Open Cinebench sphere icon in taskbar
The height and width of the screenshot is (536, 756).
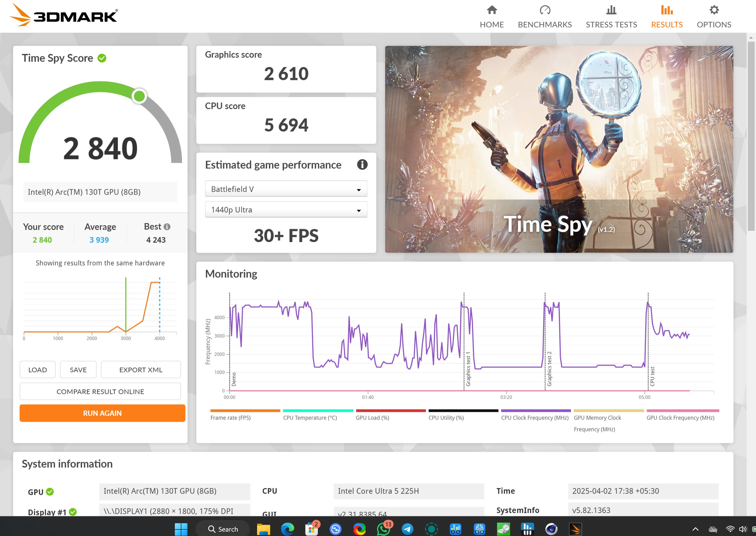[551, 529]
